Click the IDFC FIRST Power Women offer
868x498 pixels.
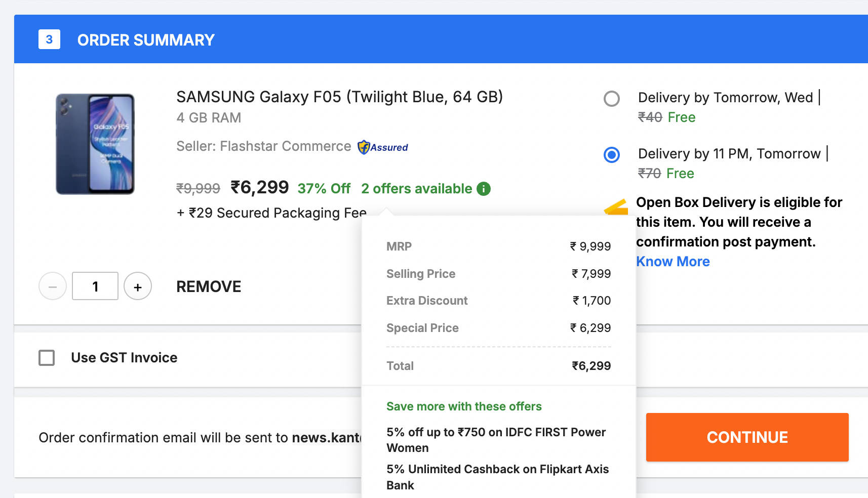(496, 440)
